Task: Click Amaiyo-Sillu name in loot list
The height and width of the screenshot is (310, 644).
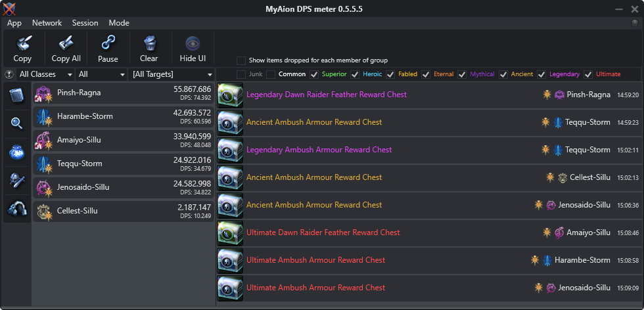Action: pyautogui.click(x=589, y=232)
